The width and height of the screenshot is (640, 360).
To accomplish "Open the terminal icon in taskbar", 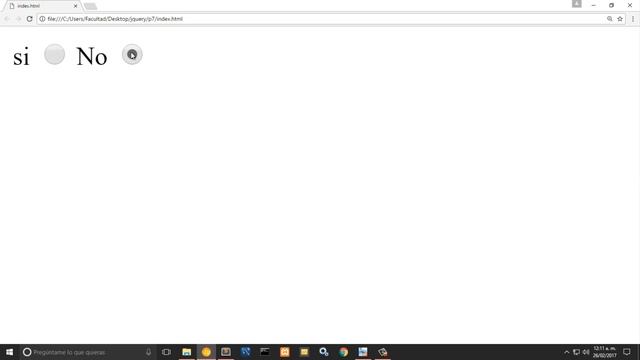I will tap(265, 352).
